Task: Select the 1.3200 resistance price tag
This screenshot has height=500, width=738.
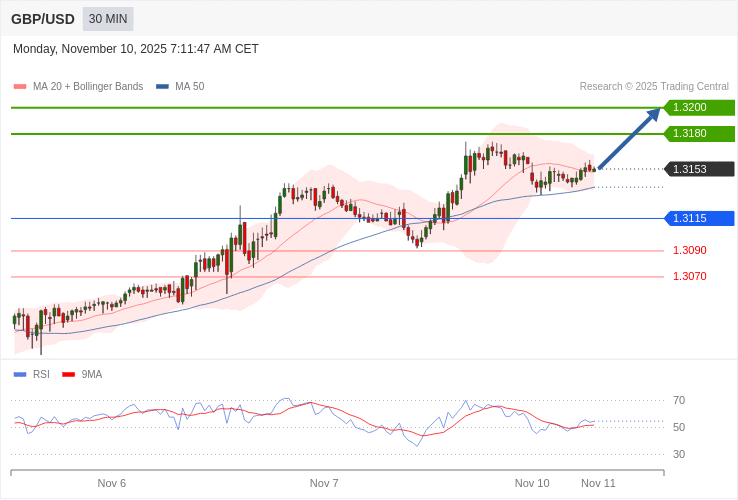Action: tap(699, 107)
